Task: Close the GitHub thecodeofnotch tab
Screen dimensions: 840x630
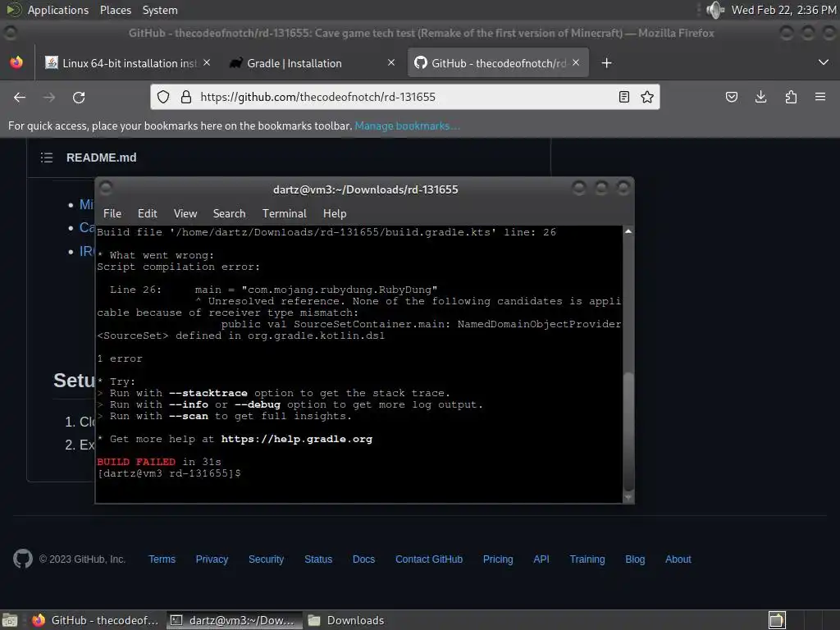Action: point(576,62)
